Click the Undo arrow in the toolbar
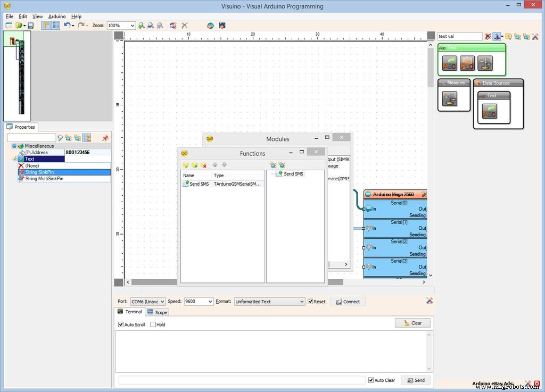The height and width of the screenshot is (392, 545). click(67, 26)
